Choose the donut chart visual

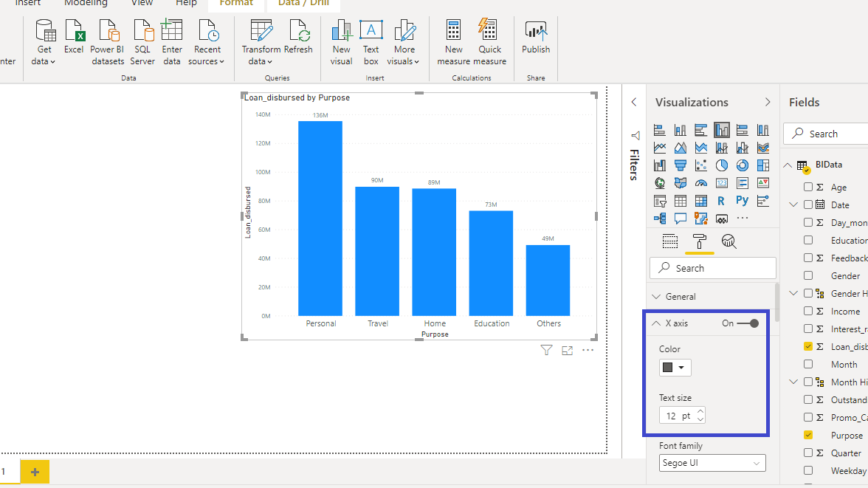(743, 165)
